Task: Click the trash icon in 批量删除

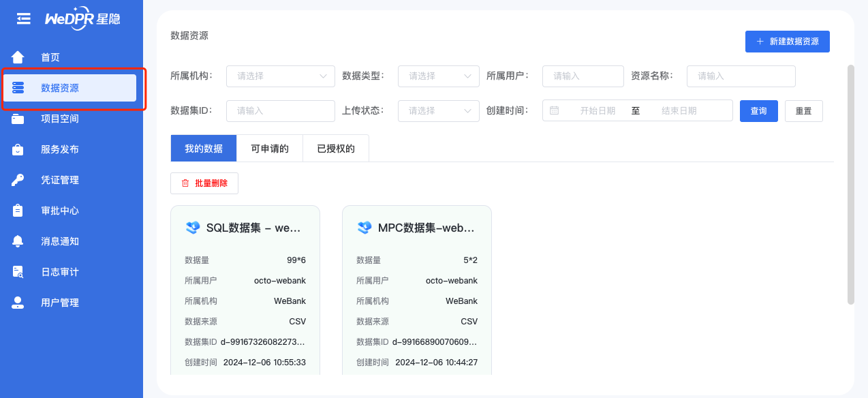Action: [x=185, y=183]
